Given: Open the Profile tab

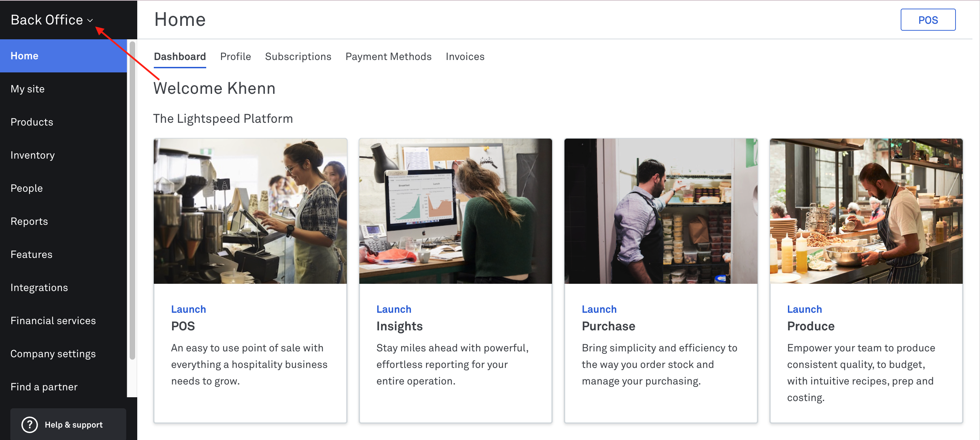Looking at the screenshot, I should [236, 56].
